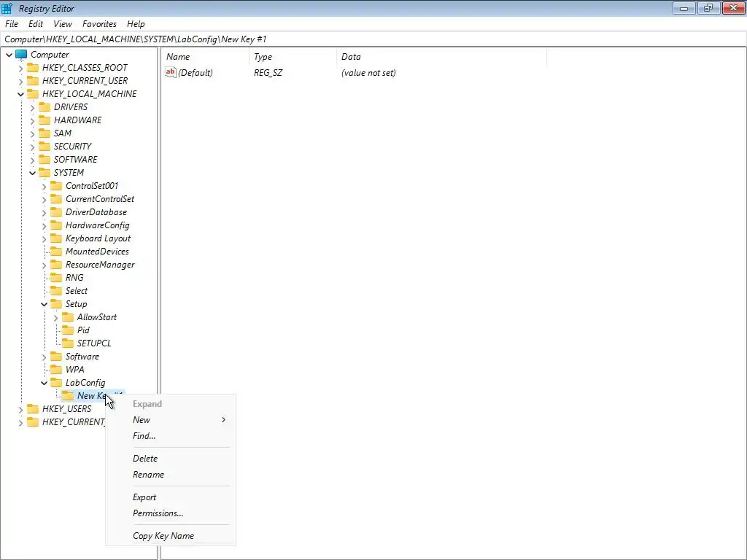This screenshot has width=747, height=560.
Task: Click the REG_SZ type cell
Action: (x=268, y=73)
